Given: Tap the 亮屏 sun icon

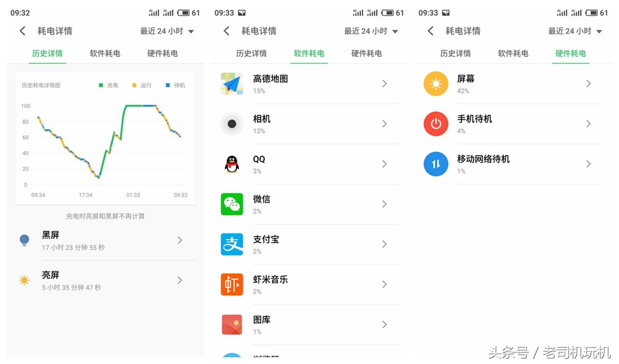Looking at the screenshot, I should (24, 280).
